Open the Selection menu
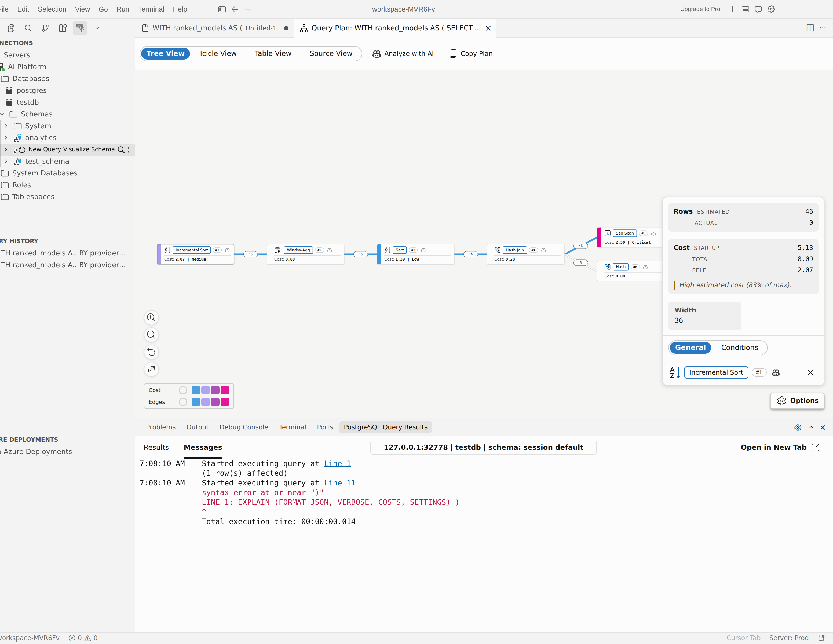This screenshot has height=644, width=833. tap(52, 9)
